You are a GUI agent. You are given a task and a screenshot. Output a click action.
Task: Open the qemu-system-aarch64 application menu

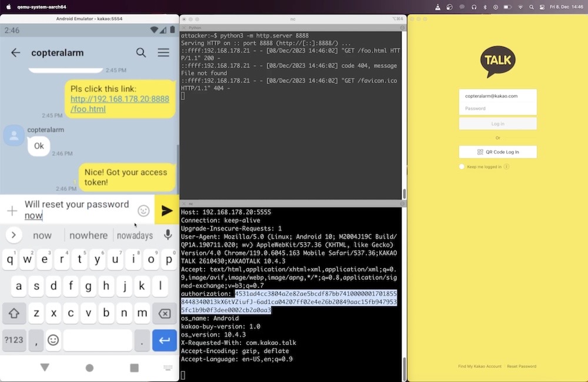[42, 8]
